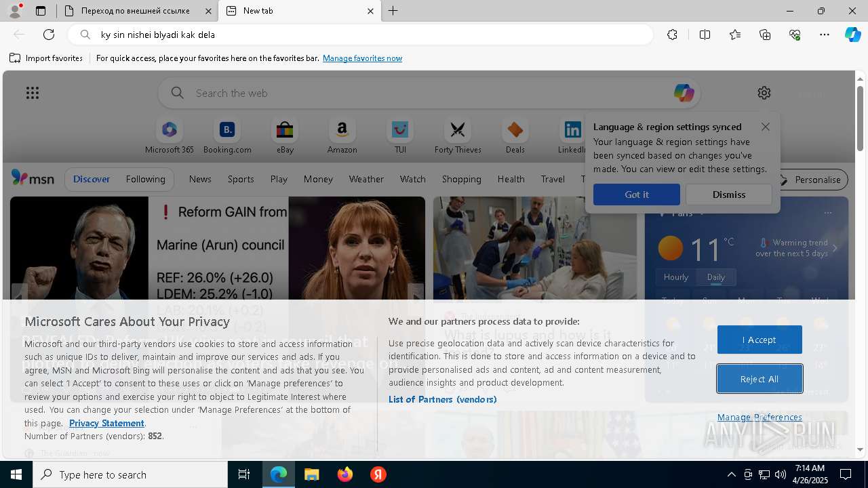Click Got it in the sync popup
868x488 pixels.
tap(637, 195)
